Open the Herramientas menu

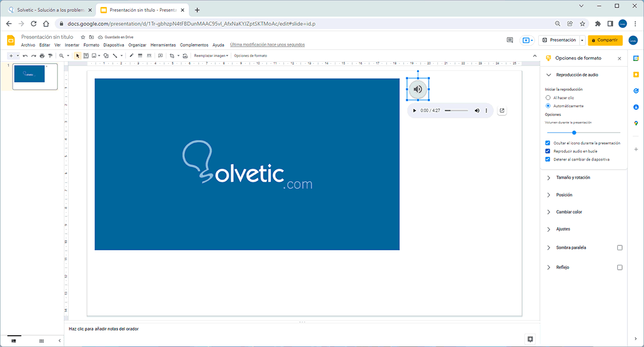point(163,45)
